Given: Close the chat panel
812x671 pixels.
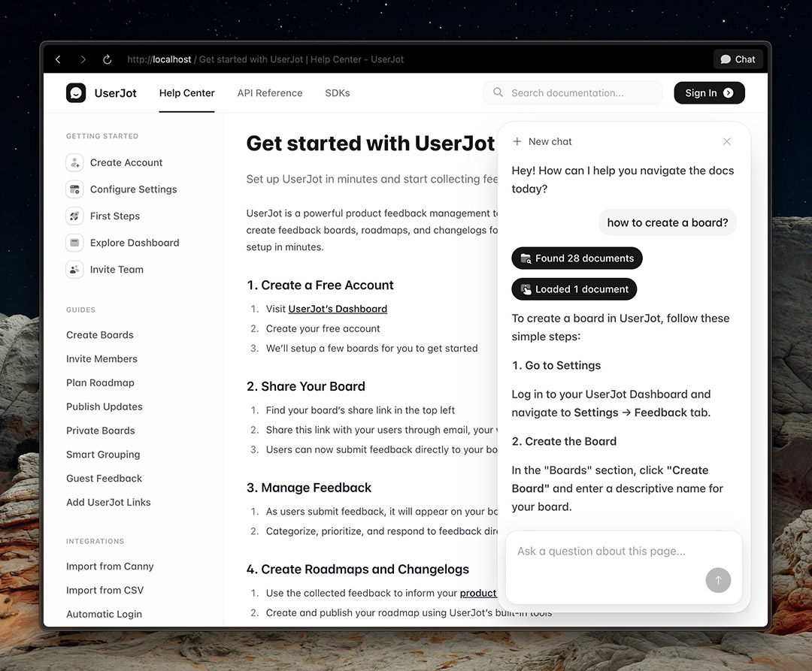Looking at the screenshot, I should pos(726,141).
